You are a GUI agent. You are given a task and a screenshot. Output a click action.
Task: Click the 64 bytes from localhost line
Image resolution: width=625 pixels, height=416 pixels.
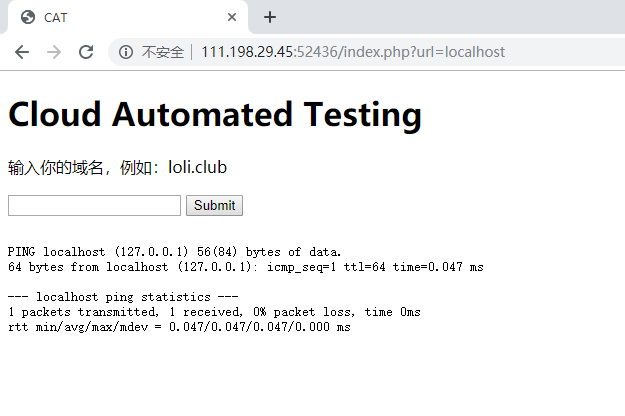coord(245,267)
